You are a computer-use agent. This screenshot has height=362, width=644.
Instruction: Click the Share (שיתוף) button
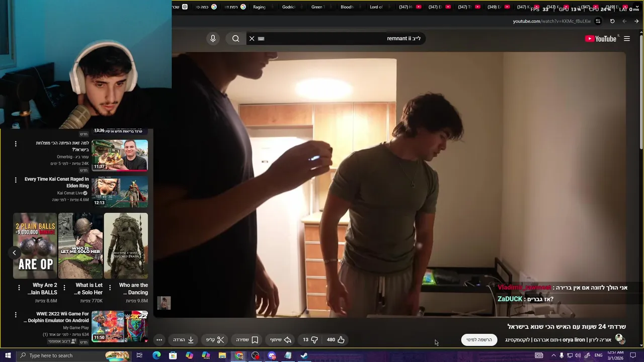point(281,340)
